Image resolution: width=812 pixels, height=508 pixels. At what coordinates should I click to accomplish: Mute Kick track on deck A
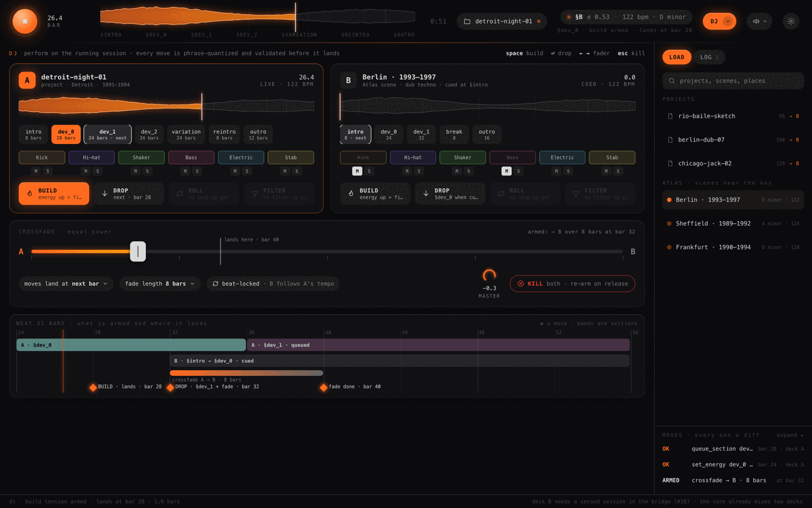pyautogui.click(x=36, y=171)
